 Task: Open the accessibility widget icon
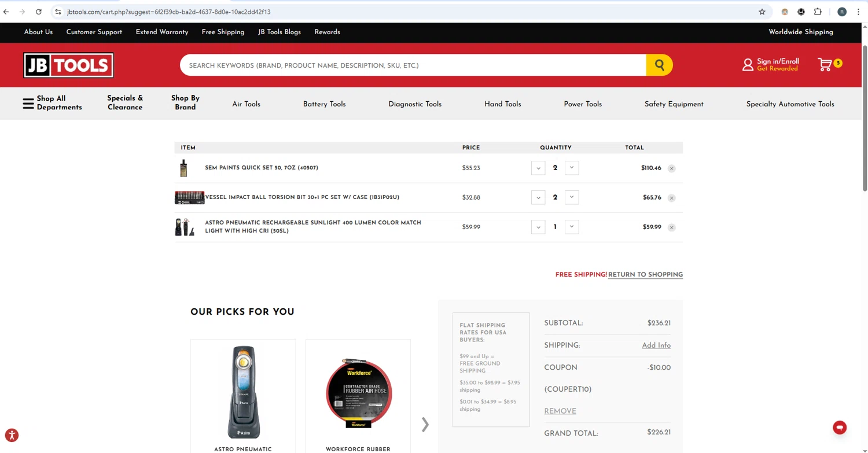12,435
